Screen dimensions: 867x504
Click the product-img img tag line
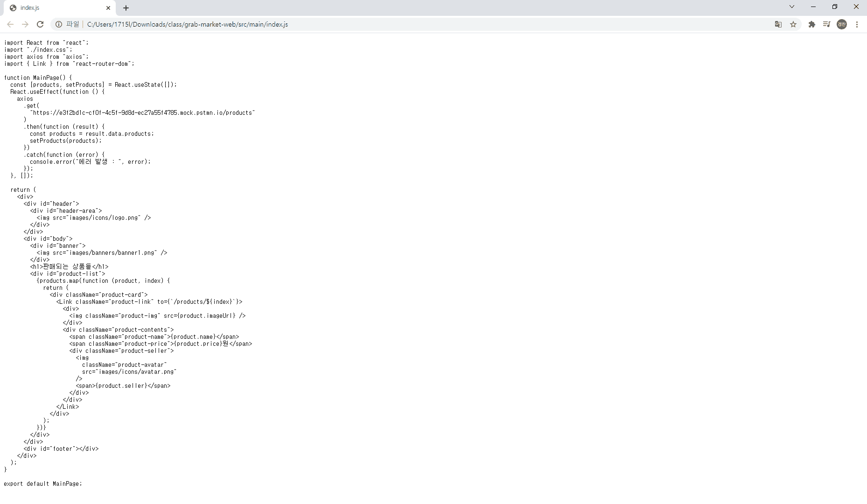pyautogui.click(x=158, y=315)
